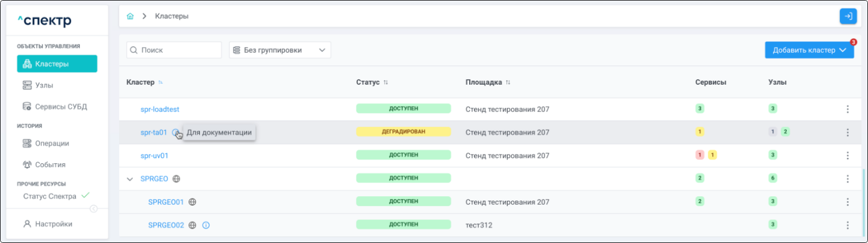Click the red services badge for spr-uv01

(699, 155)
